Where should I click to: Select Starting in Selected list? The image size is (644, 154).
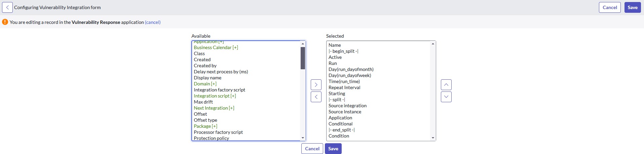pos(379,93)
